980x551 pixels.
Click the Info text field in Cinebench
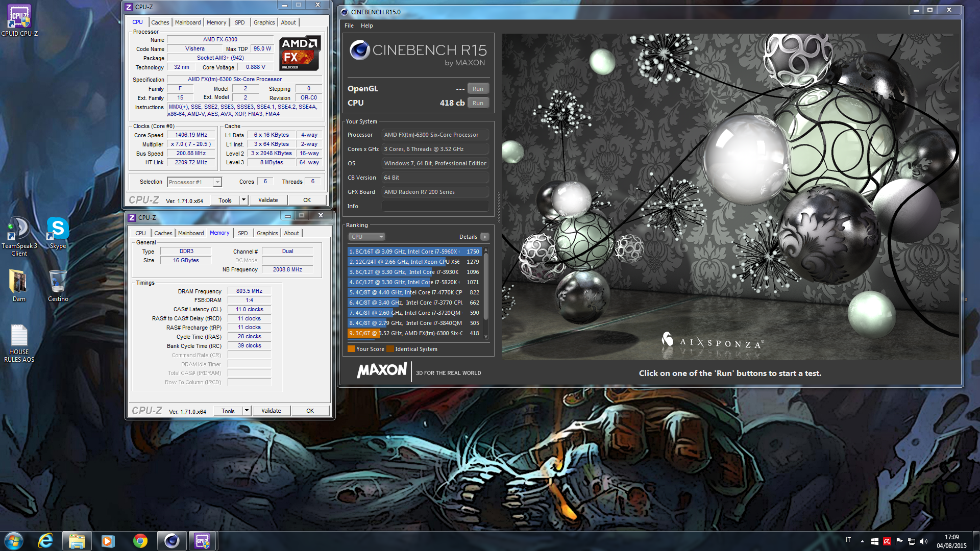435,206
